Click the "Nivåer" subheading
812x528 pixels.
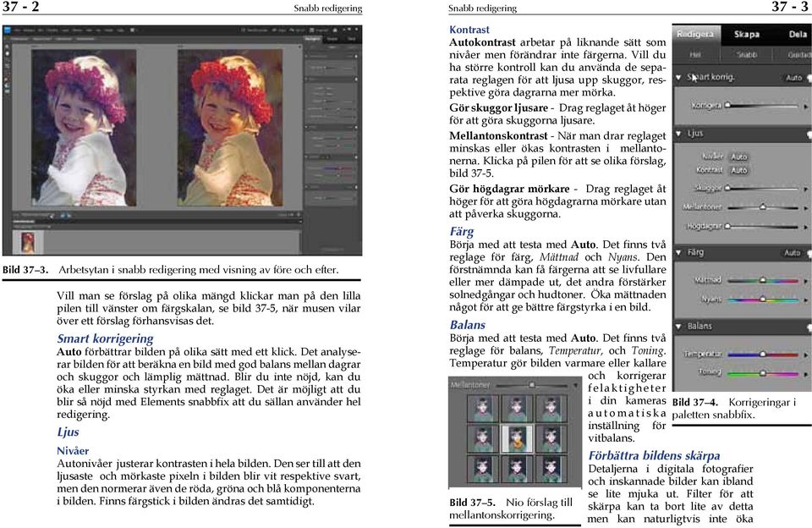point(73,451)
